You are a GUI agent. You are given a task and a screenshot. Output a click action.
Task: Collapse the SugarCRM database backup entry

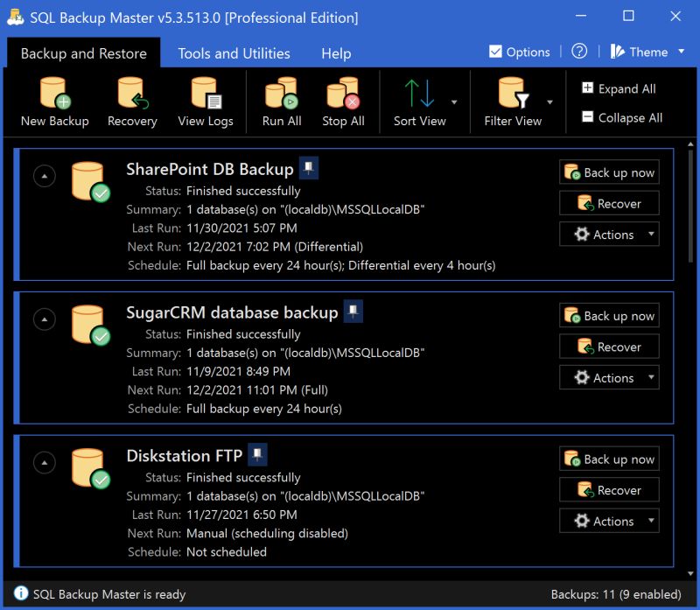tap(45, 319)
